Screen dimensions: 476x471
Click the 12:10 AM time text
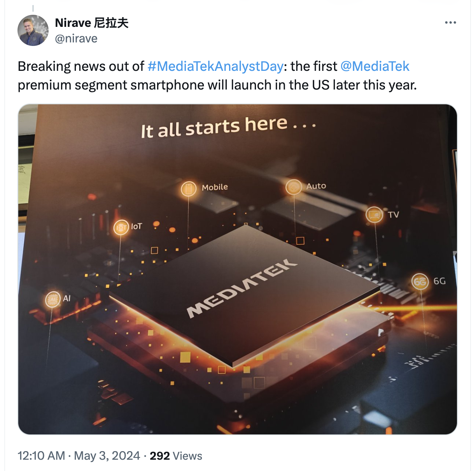click(x=41, y=455)
